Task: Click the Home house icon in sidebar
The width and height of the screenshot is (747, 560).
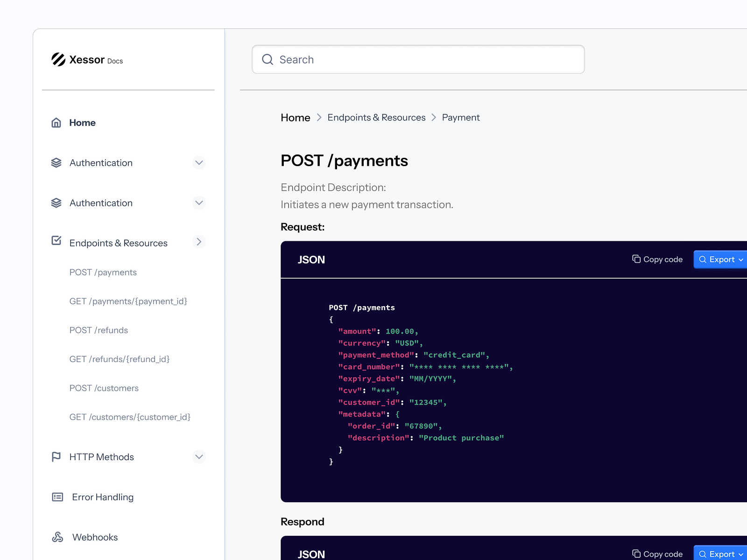Action: [56, 123]
